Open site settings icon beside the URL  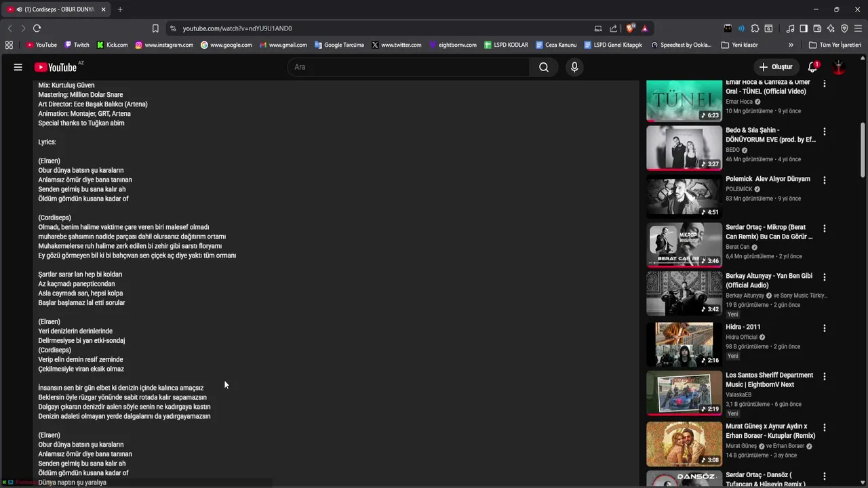click(173, 28)
